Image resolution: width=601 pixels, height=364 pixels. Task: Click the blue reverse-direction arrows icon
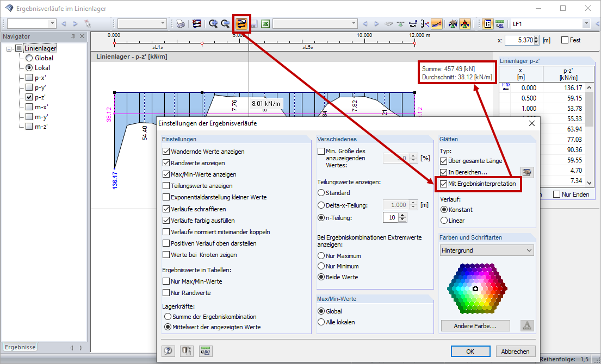pyautogui.click(x=413, y=24)
